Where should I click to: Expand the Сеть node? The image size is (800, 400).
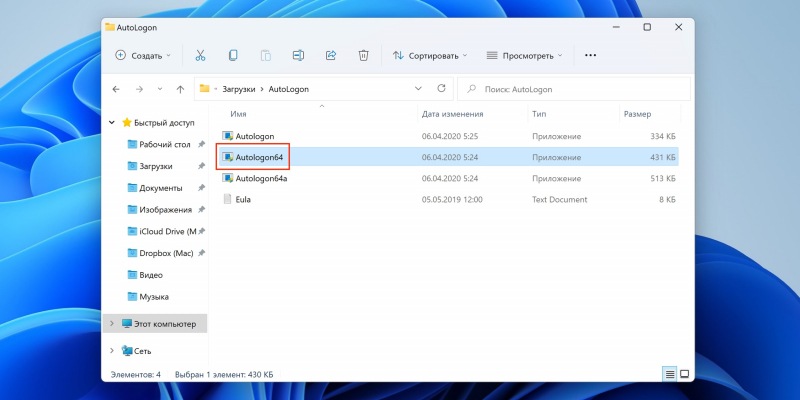112,351
